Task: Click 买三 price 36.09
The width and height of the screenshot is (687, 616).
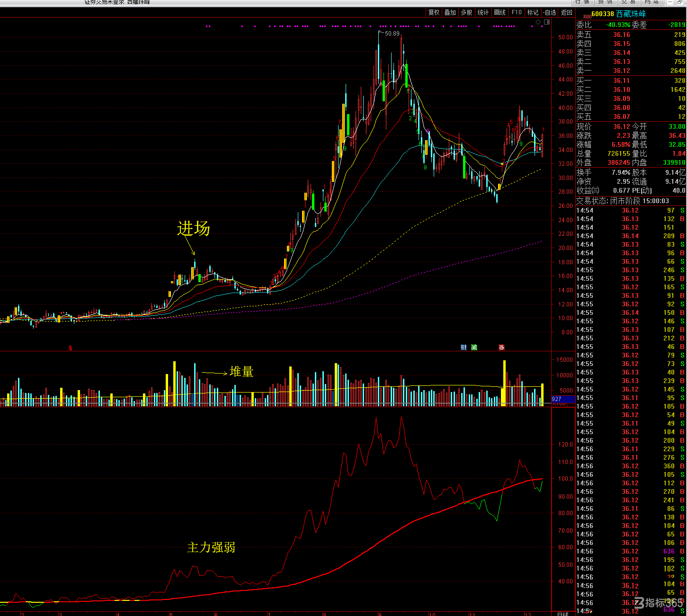Action: 622,98
